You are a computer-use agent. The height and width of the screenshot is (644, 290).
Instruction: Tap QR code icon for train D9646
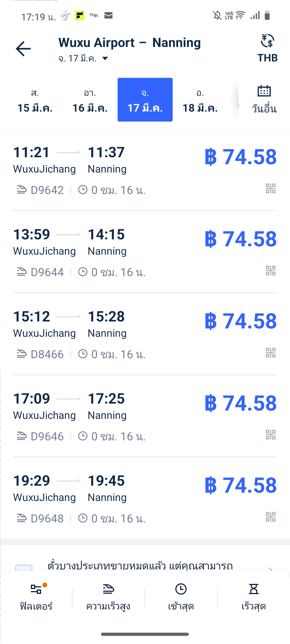tap(271, 435)
